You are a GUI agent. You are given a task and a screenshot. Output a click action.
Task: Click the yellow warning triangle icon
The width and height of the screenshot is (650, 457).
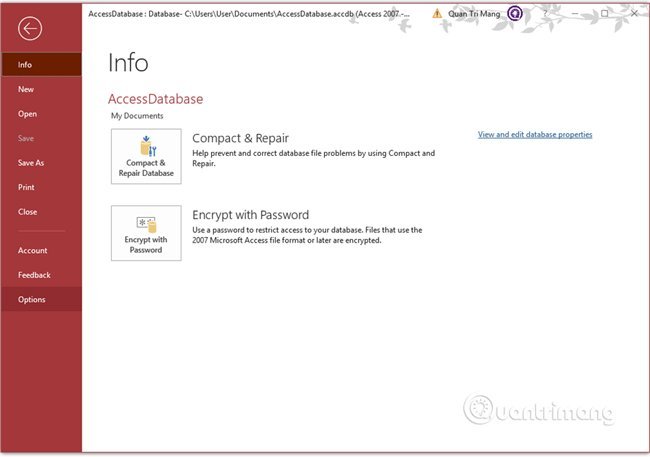click(437, 14)
